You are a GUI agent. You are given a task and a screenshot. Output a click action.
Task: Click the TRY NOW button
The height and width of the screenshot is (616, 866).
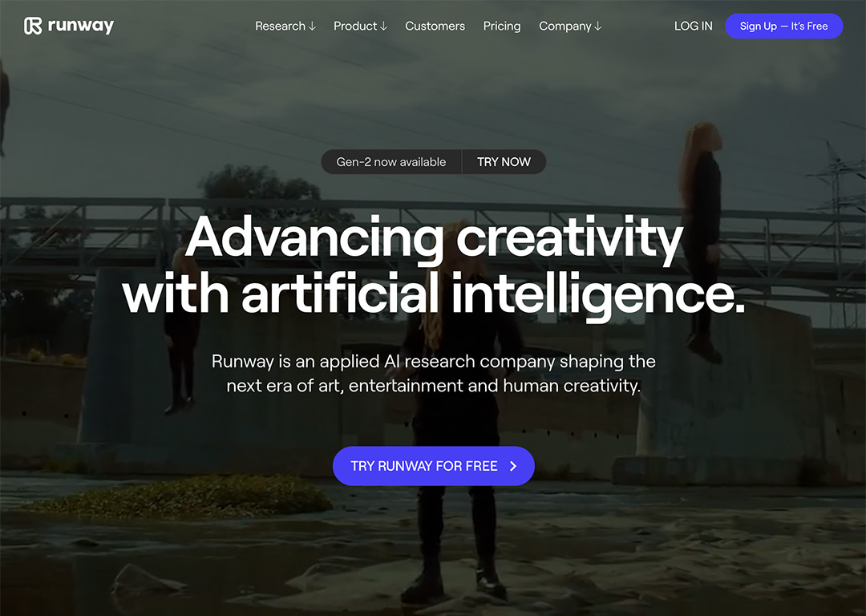coord(504,162)
